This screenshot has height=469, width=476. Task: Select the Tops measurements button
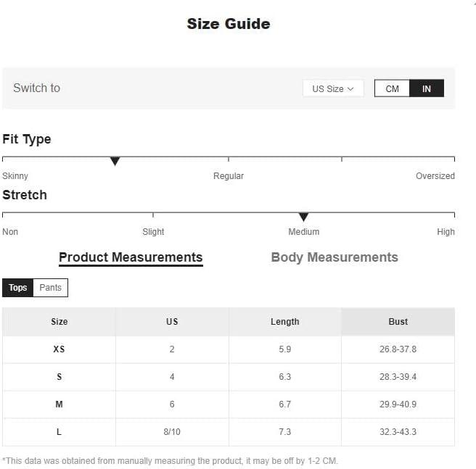pyautogui.click(x=18, y=287)
